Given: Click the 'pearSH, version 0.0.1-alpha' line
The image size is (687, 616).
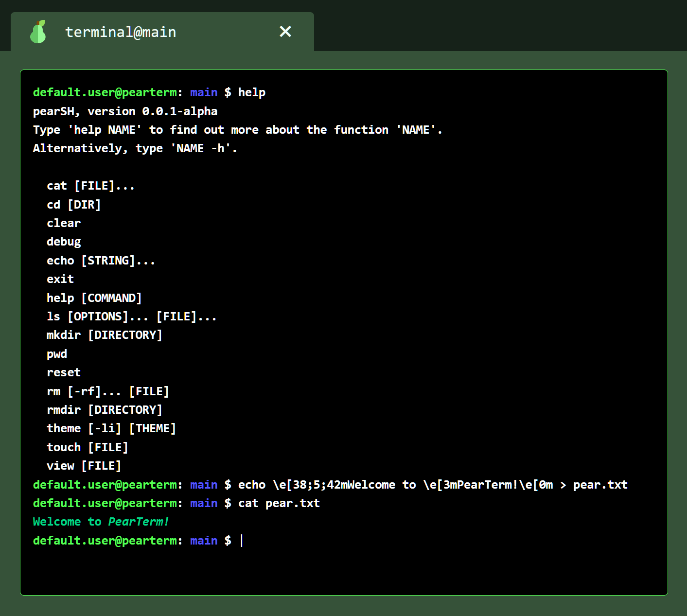Looking at the screenshot, I should (125, 111).
